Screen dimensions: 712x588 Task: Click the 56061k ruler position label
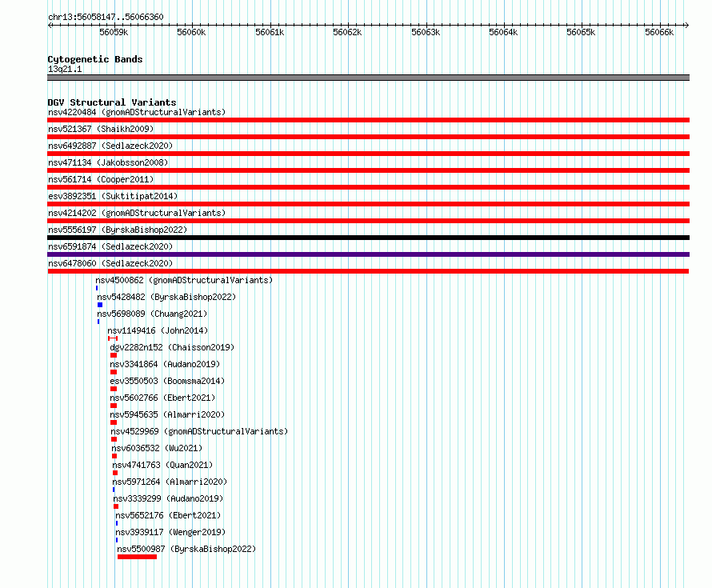270,32
